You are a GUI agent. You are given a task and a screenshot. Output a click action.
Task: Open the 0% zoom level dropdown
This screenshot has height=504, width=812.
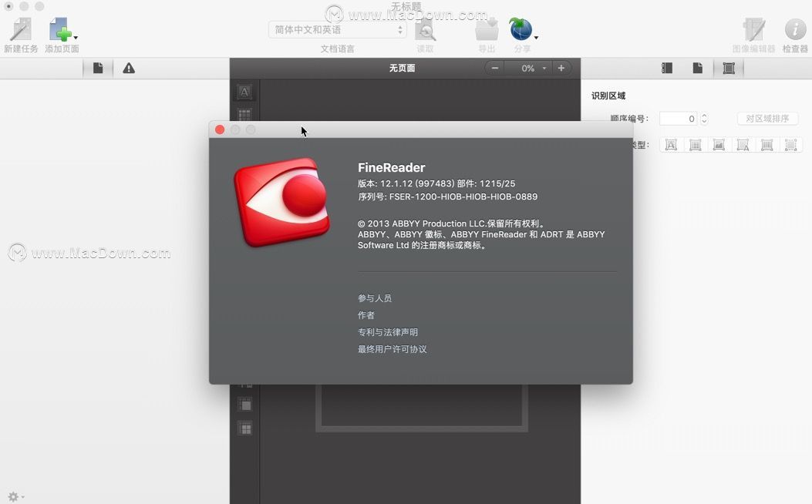click(x=529, y=68)
